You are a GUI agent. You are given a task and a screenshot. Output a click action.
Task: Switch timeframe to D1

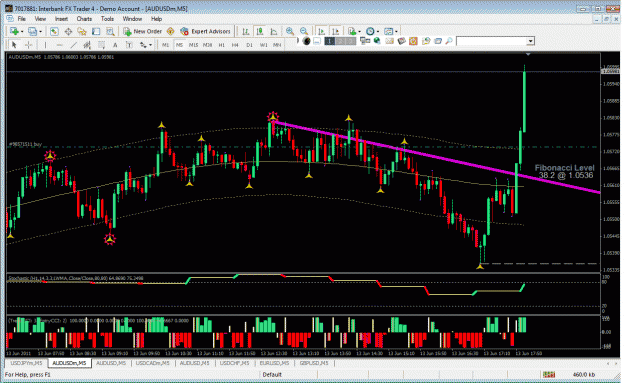coord(249,45)
